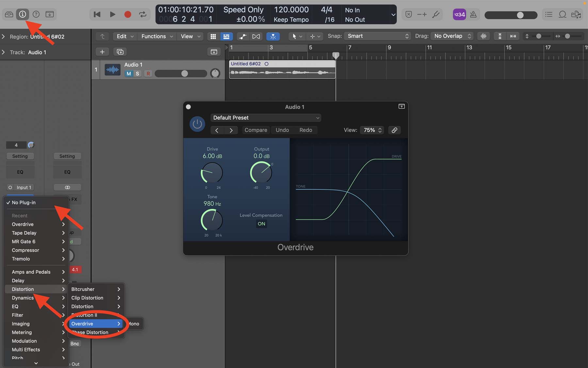Solo the Audio 1 track
The image size is (588, 368).
coord(138,74)
